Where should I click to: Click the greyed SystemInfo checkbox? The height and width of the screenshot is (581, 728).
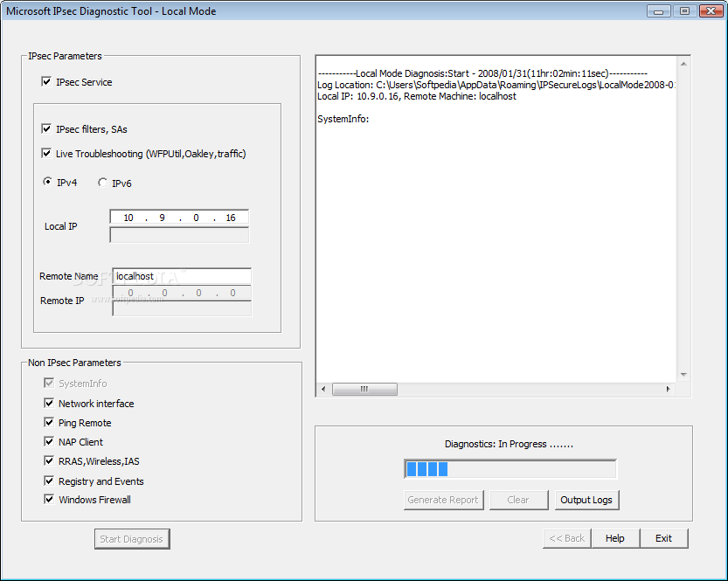point(49,383)
